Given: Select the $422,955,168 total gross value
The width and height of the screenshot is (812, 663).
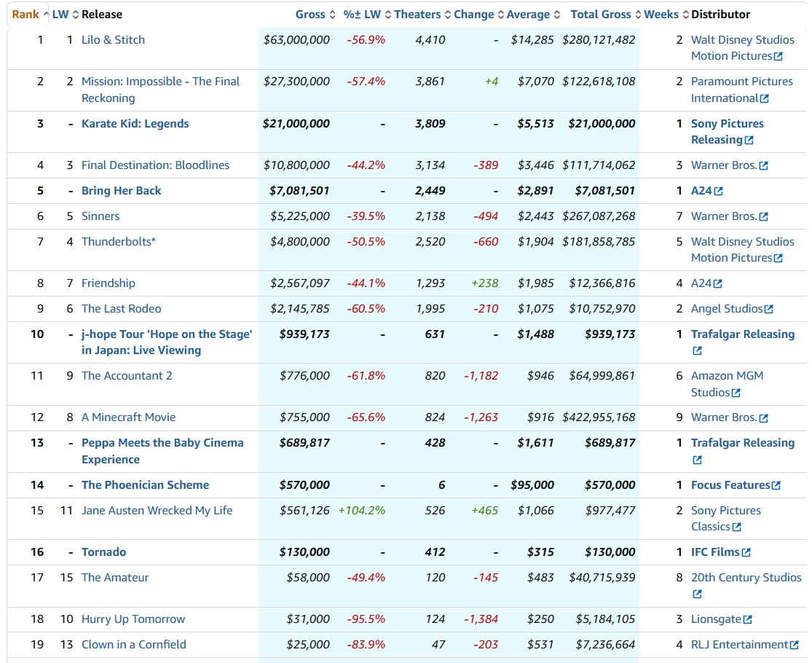Looking at the screenshot, I should [599, 417].
